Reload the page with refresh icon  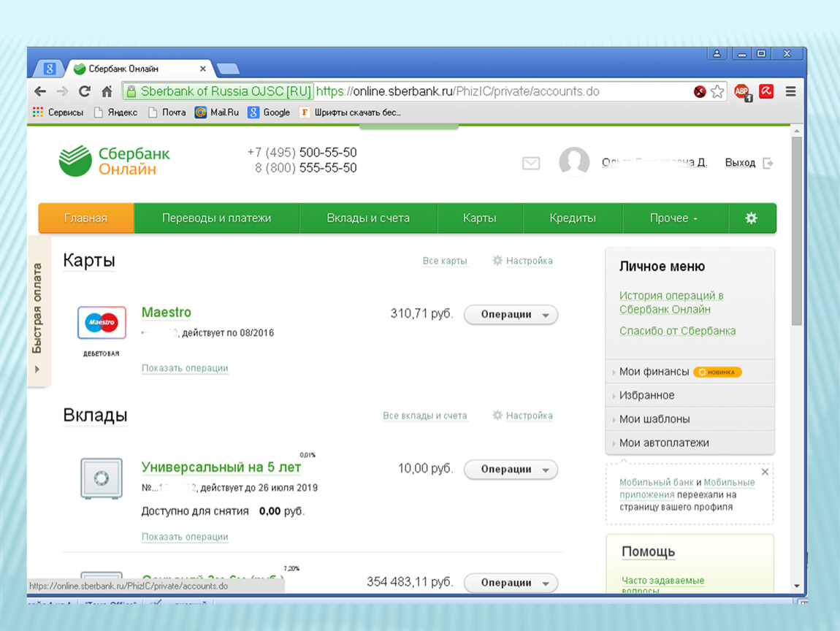(85, 91)
